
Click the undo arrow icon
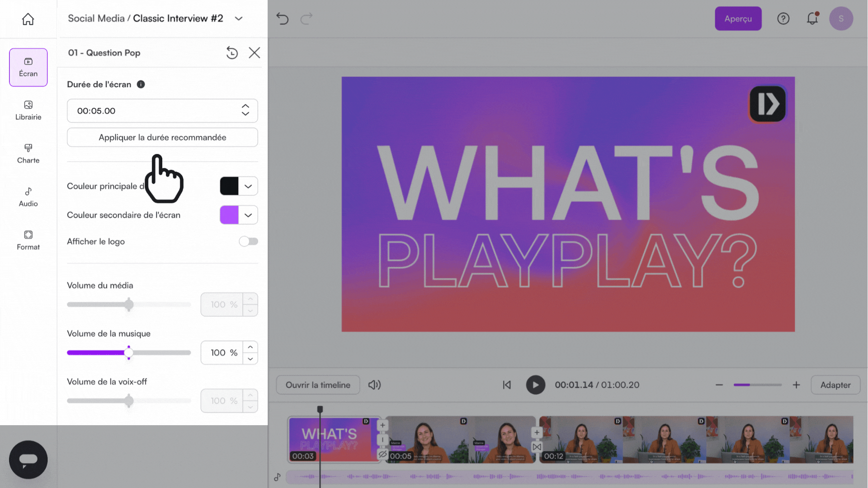click(x=282, y=19)
